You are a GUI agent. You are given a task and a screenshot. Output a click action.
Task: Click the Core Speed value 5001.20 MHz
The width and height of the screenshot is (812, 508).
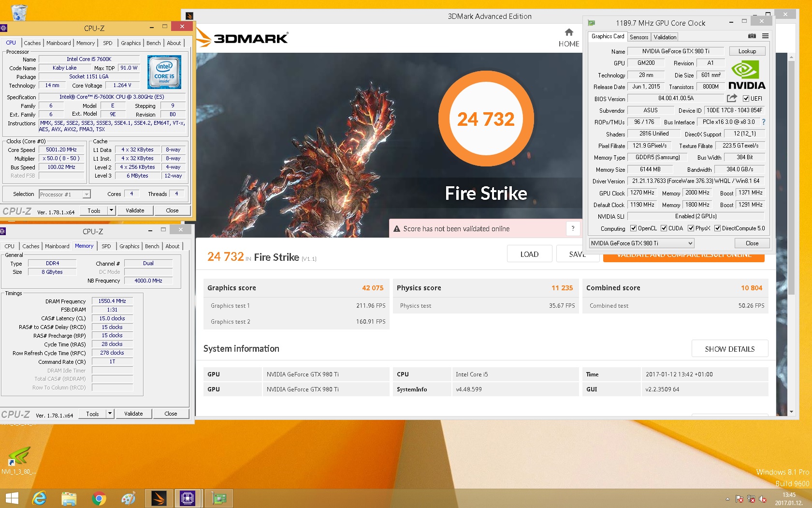pyautogui.click(x=61, y=150)
